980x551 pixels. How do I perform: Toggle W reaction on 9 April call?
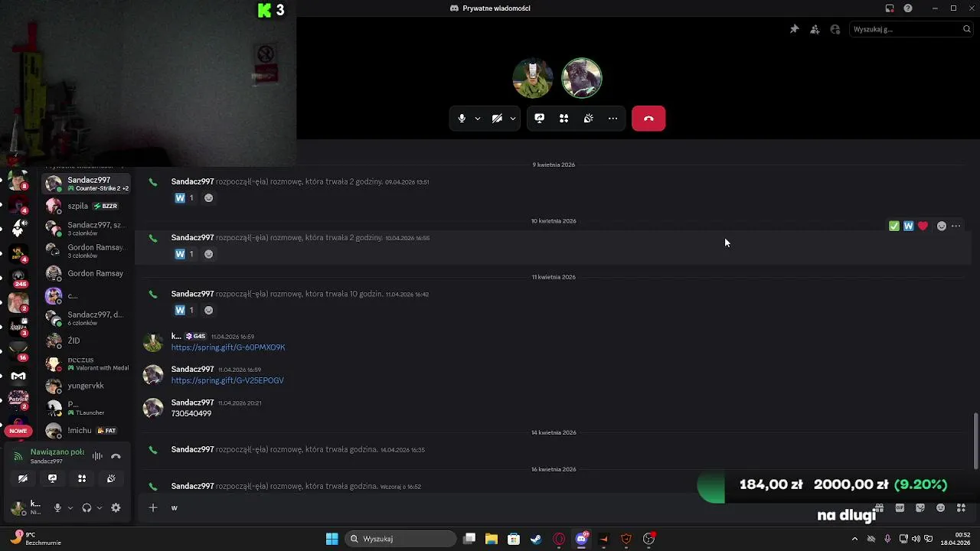point(185,198)
